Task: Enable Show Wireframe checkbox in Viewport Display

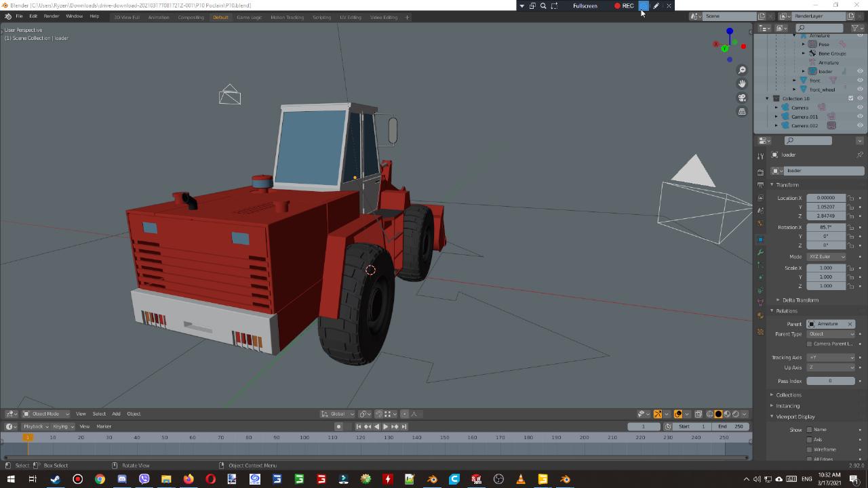Action: click(x=809, y=449)
